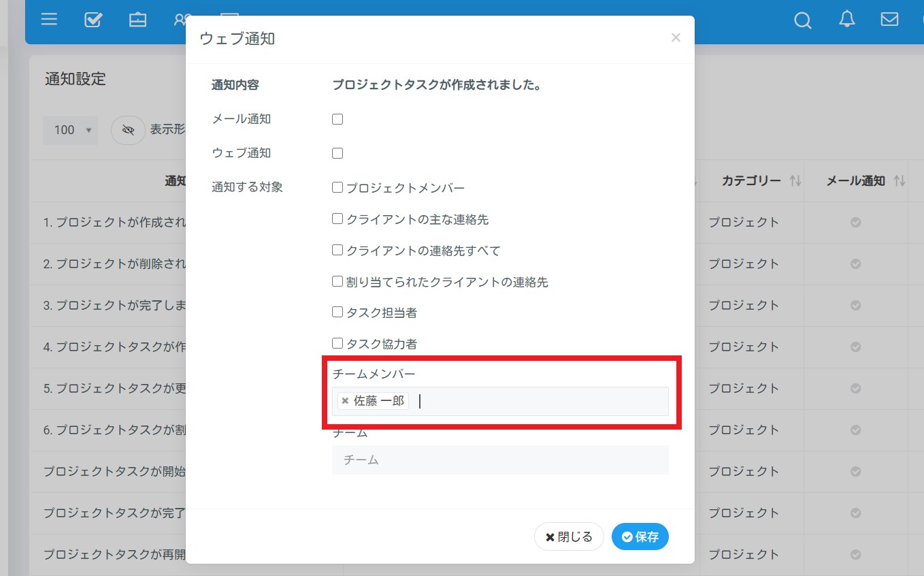Open the hamburger menu icon
Image resolution: width=924 pixels, height=576 pixels.
[x=49, y=19]
